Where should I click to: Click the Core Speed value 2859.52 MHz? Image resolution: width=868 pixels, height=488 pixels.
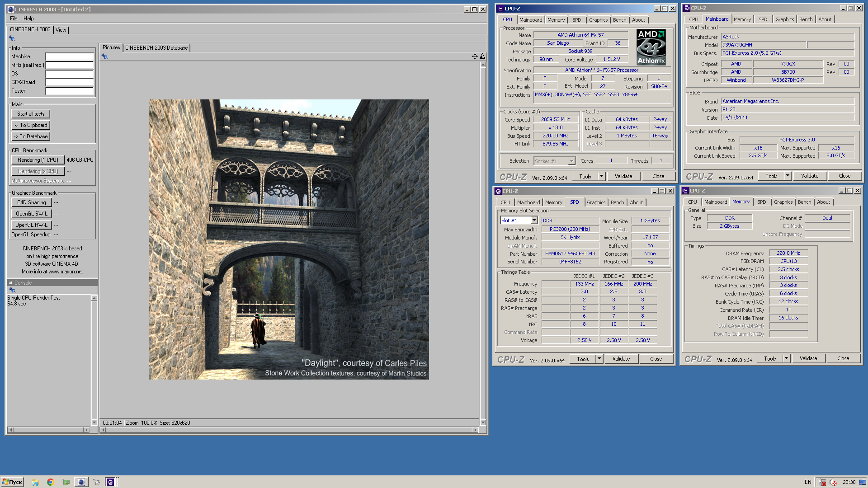click(x=556, y=120)
